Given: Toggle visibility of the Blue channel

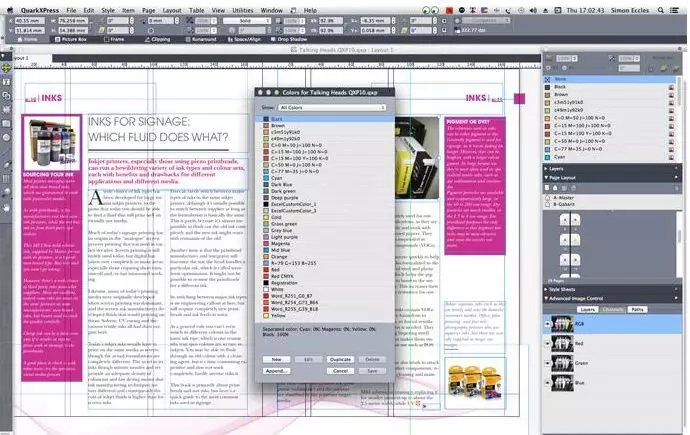Looking at the screenshot, I should [x=547, y=383].
